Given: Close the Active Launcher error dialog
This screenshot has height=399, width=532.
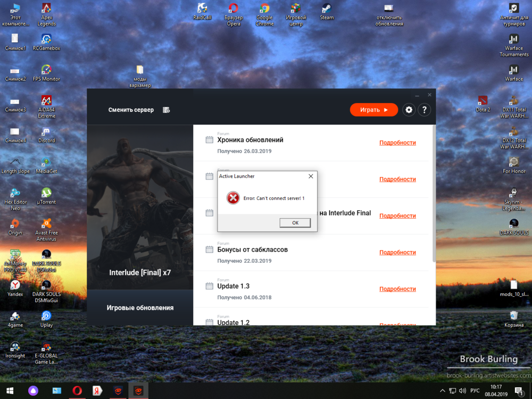Looking at the screenshot, I should (311, 176).
